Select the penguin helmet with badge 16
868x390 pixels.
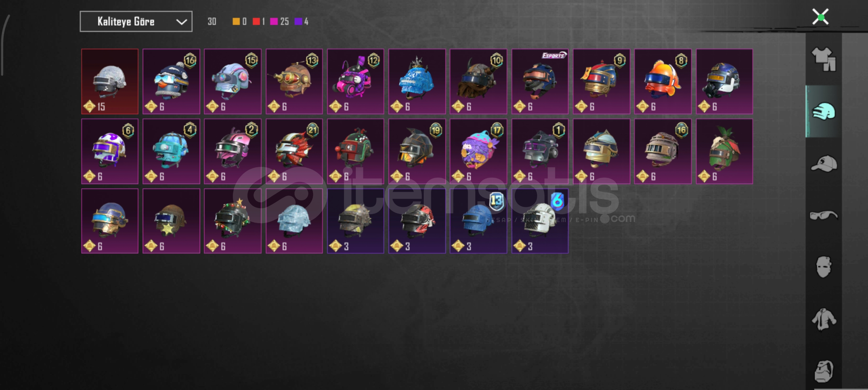click(x=171, y=82)
